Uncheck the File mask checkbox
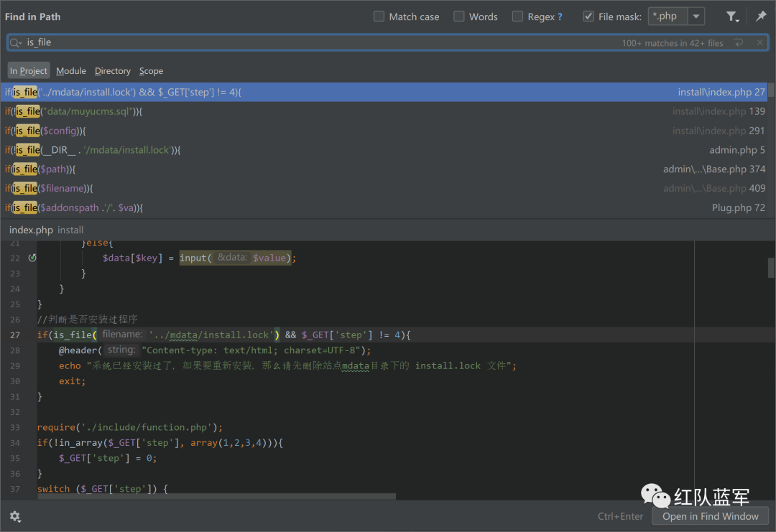 tap(588, 17)
